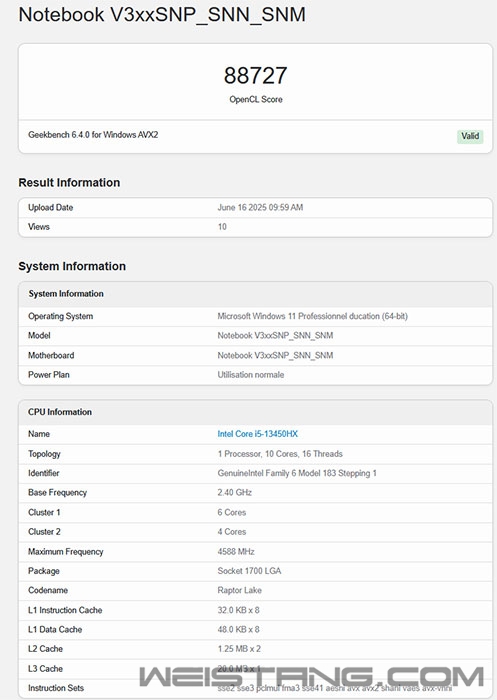Click the CPU Information table header
Viewport: 497px width, 700px height.
click(x=255, y=412)
